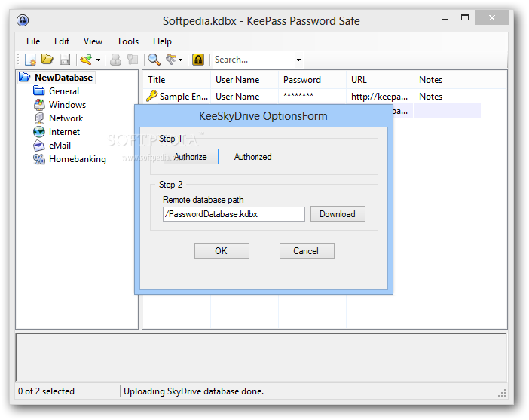Save database using the floppy disk icon
This screenshot has width=529, height=420.
65,60
